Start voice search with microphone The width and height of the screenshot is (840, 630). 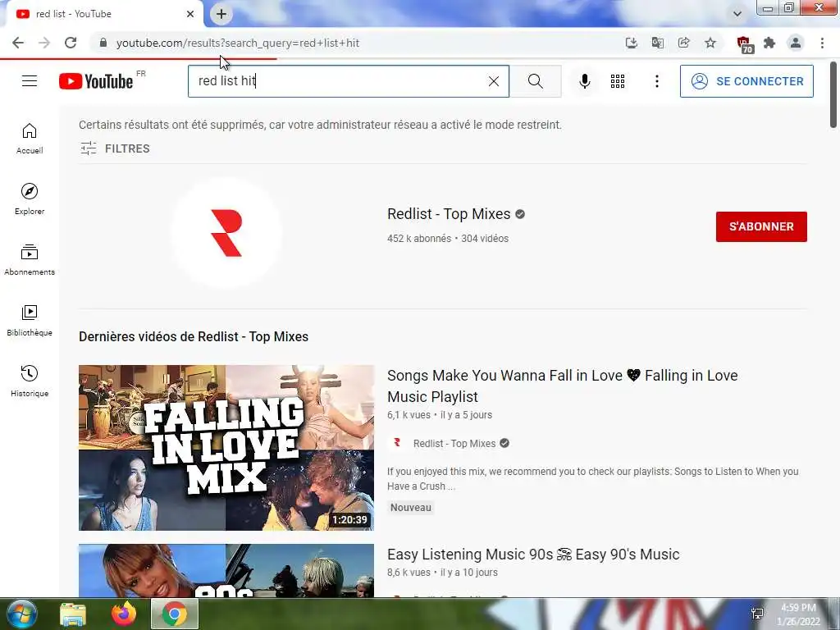(584, 81)
